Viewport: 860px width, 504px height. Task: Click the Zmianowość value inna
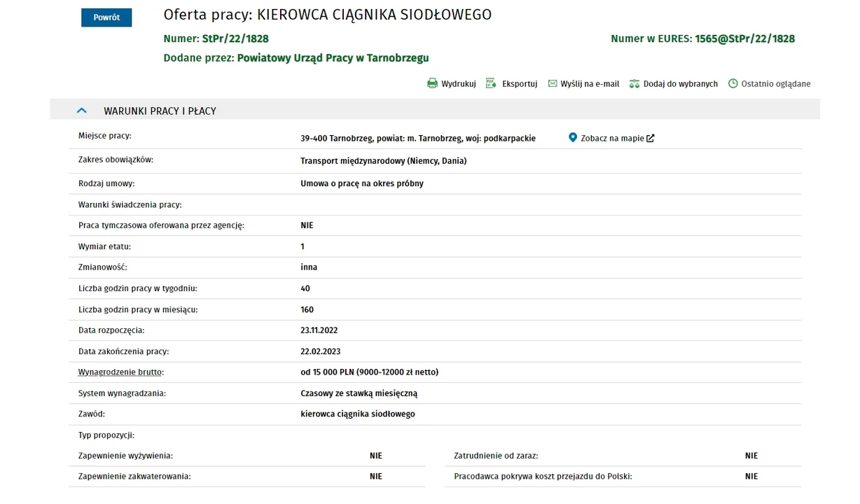point(309,267)
